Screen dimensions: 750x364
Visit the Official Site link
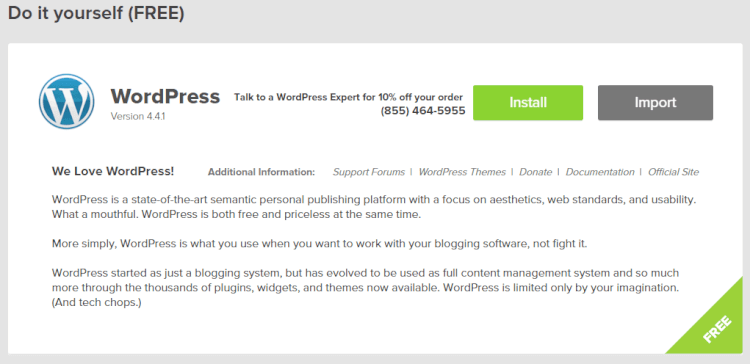(x=673, y=172)
